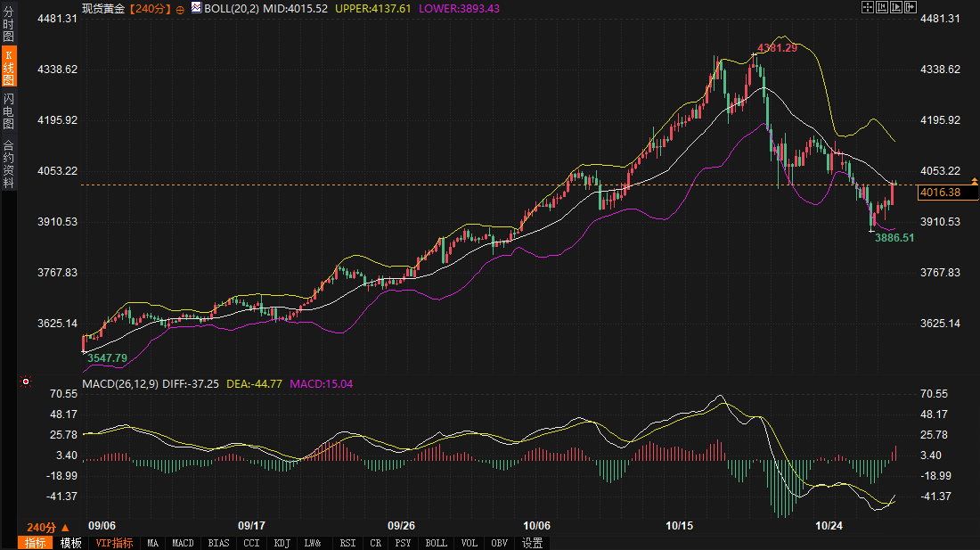Screen dimensions: 980x550
Task: Click the 09/26 date marker
Action: (401, 526)
